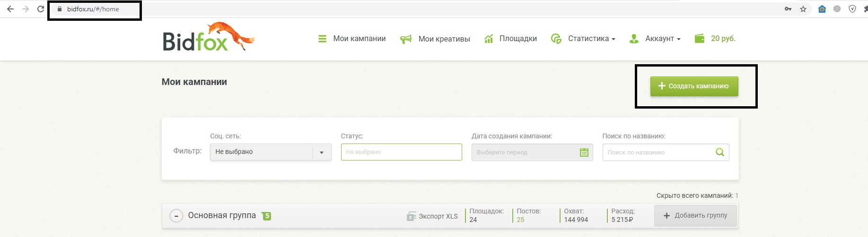Click the shield browser extension icon
868x237 pixels.
[852, 9]
